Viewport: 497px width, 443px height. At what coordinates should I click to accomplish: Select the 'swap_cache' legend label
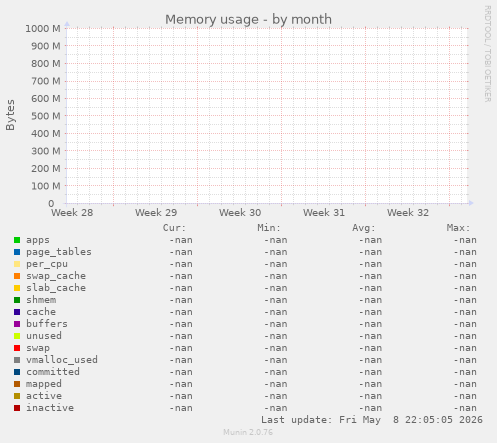pos(56,276)
